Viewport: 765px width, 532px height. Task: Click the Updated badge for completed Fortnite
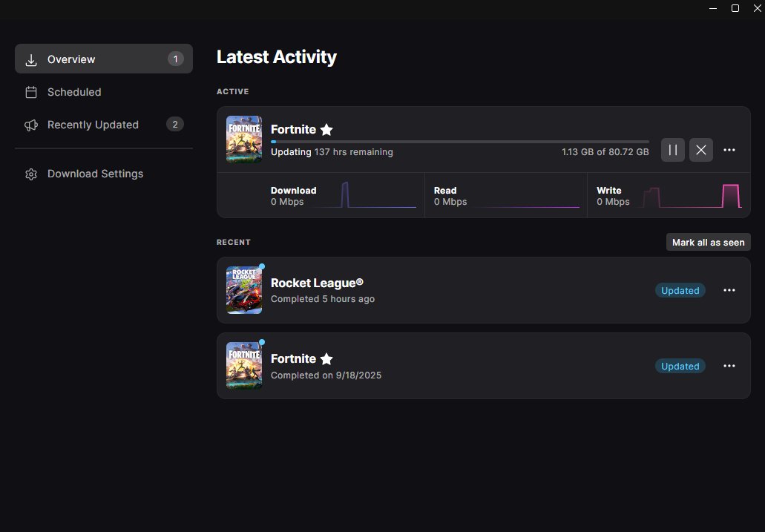pos(680,366)
